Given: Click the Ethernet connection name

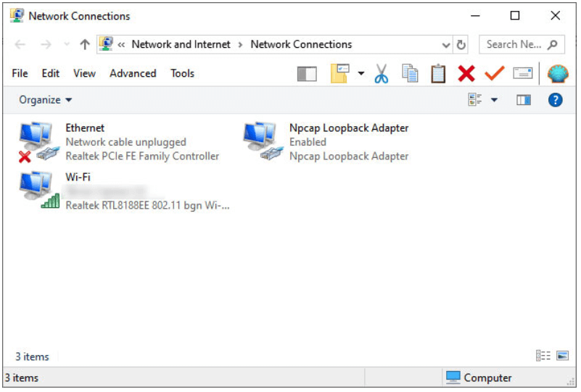Looking at the screenshot, I should (x=85, y=128).
